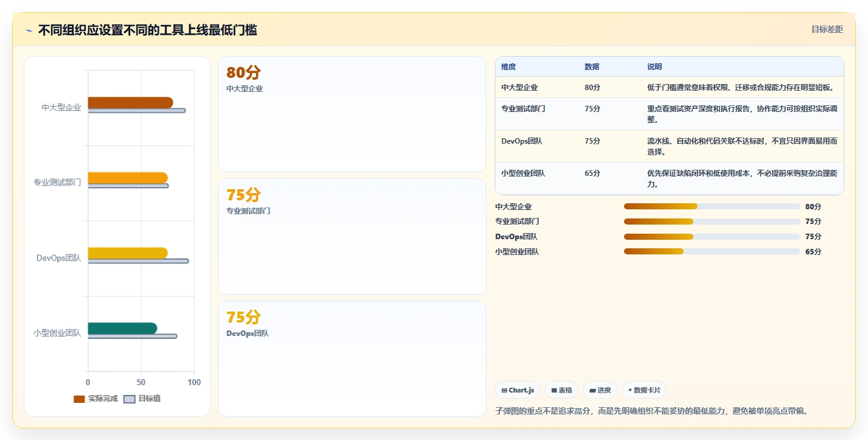Click the 中大型企业 progress bar
The image size is (868, 440).
(x=712, y=206)
